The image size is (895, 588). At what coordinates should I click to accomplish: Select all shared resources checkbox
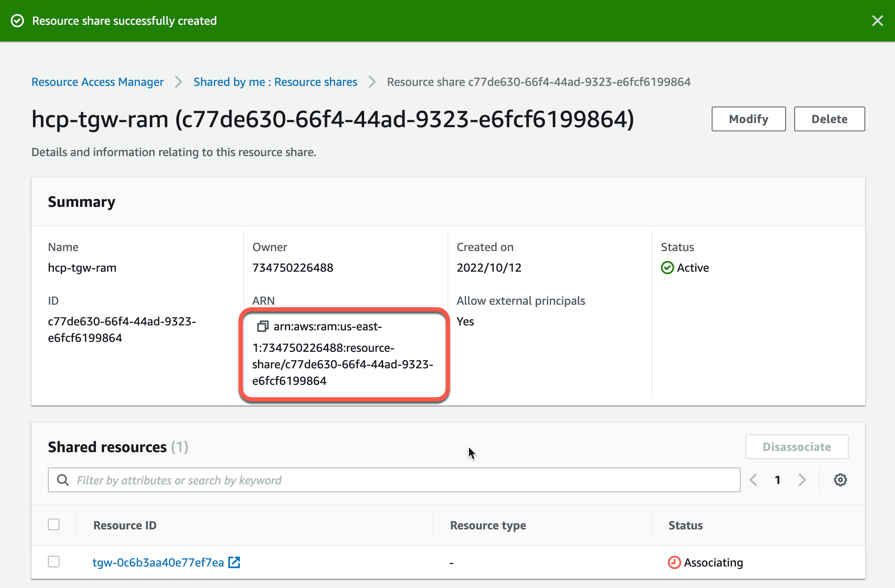(54, 524)
